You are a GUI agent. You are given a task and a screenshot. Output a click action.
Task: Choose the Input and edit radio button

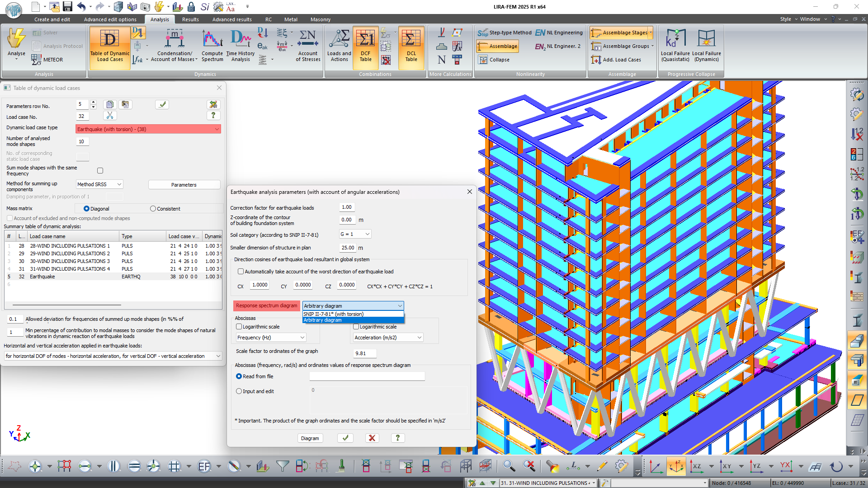tap(239, 391)
